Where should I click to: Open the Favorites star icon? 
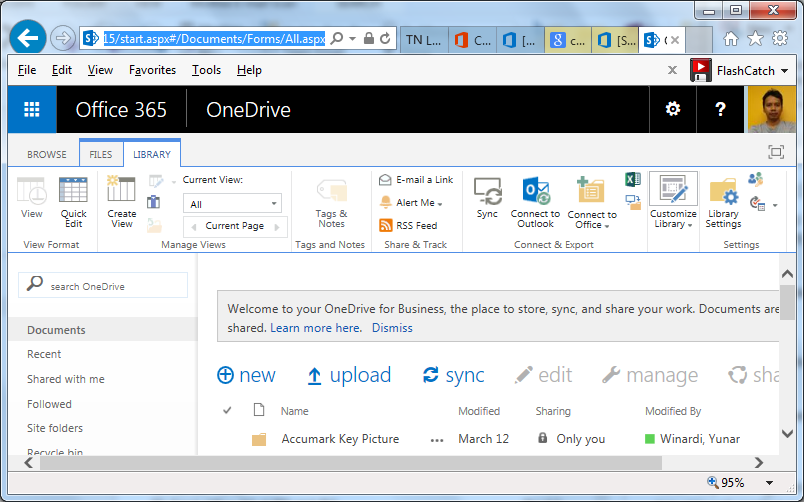click(x=755, y=38)
